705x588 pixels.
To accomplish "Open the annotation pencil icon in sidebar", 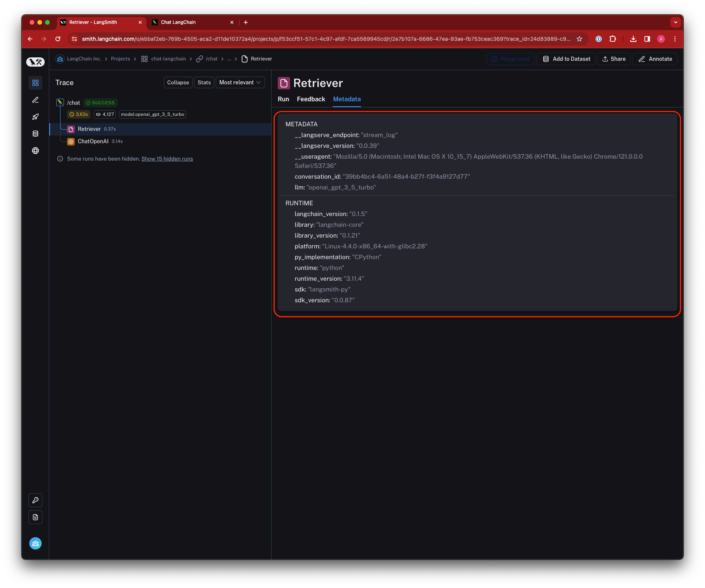I will coord(35,100).
